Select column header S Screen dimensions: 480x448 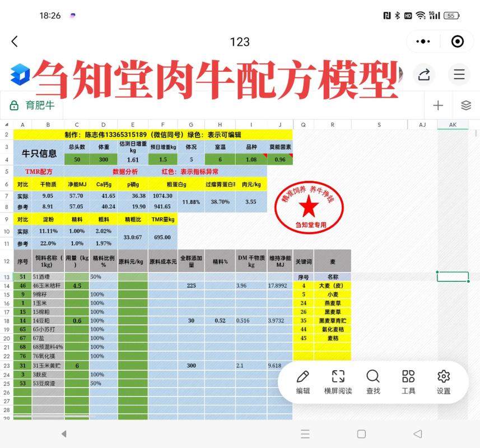pos(379,124)
